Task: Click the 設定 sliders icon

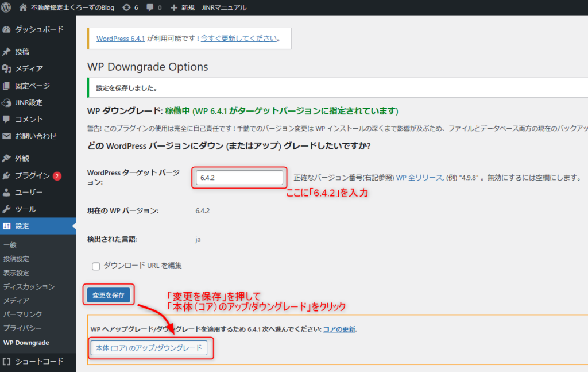Action: click(x=6, y=226)
